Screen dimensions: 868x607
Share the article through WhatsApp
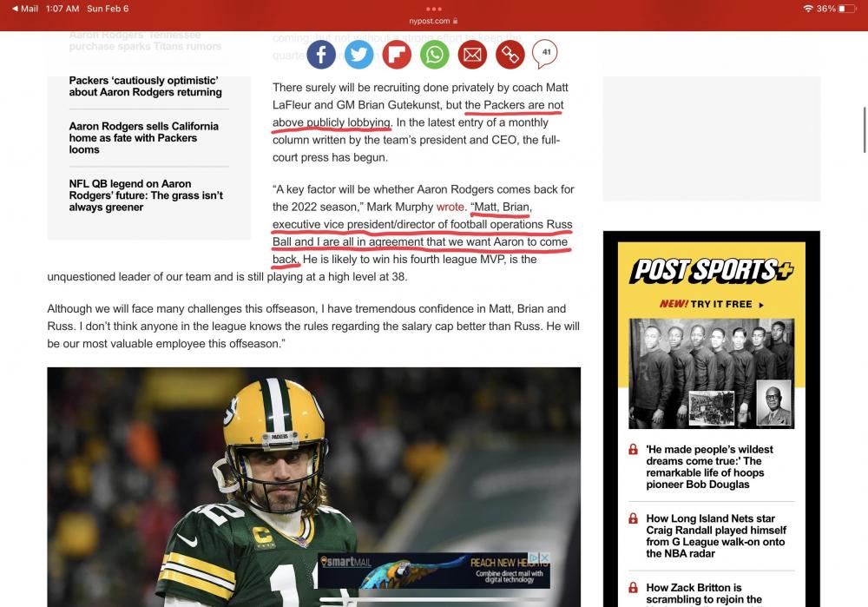tap(435, 56)
